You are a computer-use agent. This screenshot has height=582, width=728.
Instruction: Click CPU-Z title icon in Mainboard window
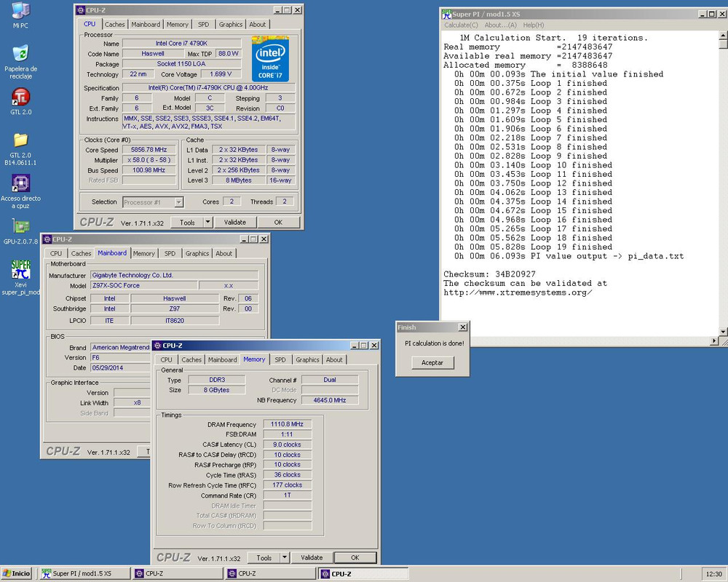(47, 239)
